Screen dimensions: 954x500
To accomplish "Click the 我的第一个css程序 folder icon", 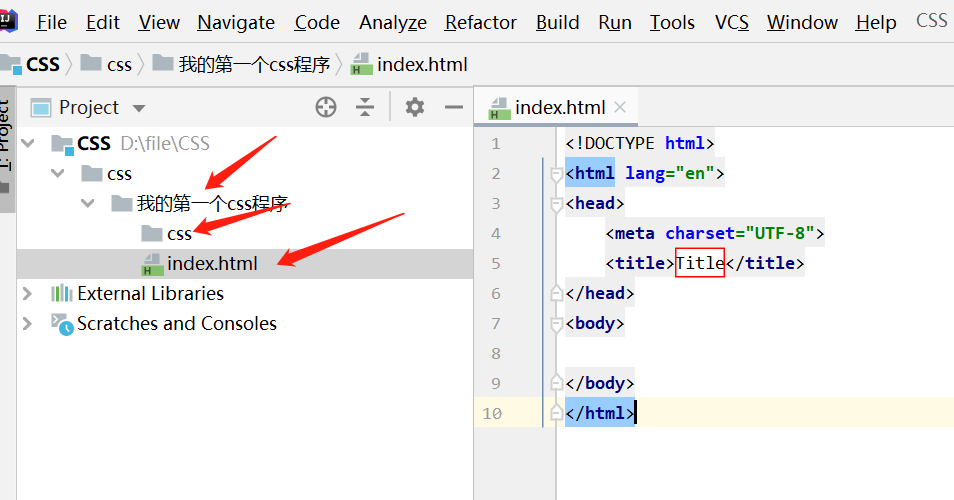I will [122, 203].
